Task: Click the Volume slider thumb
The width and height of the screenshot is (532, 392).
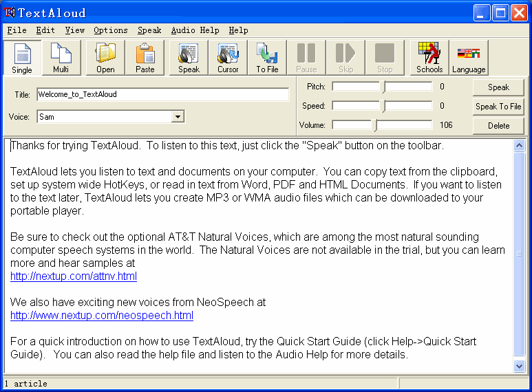Action: coord(375,125)
